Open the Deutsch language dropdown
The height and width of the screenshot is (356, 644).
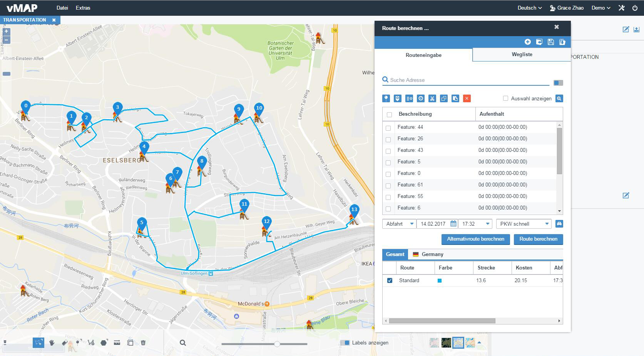[x=530, y=8]
